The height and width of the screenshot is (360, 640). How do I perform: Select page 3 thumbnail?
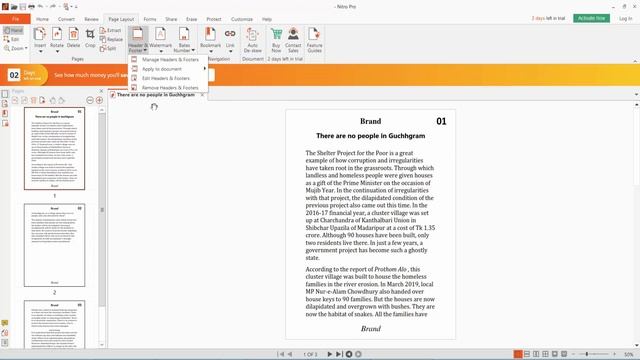54,324
